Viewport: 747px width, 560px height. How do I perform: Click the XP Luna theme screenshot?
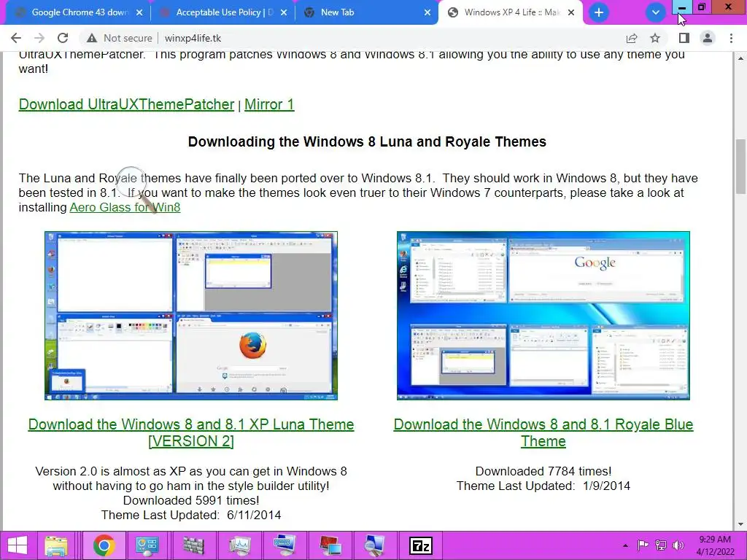tap(191, 316)
